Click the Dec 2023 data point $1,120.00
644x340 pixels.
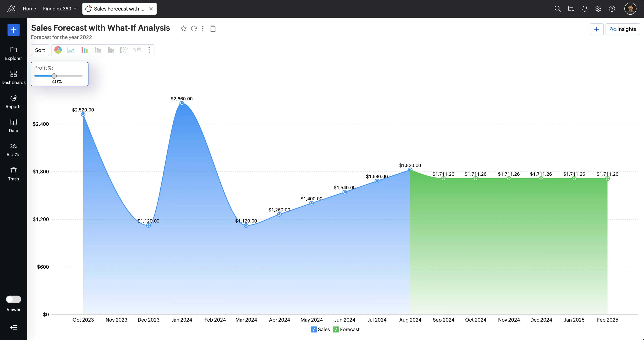149,225
